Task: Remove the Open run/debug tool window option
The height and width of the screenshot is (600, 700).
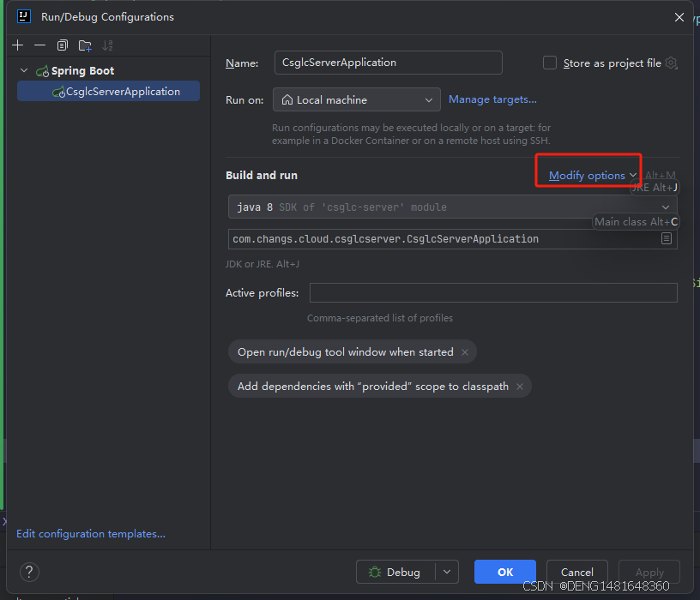Action: (x=464, y=351)
